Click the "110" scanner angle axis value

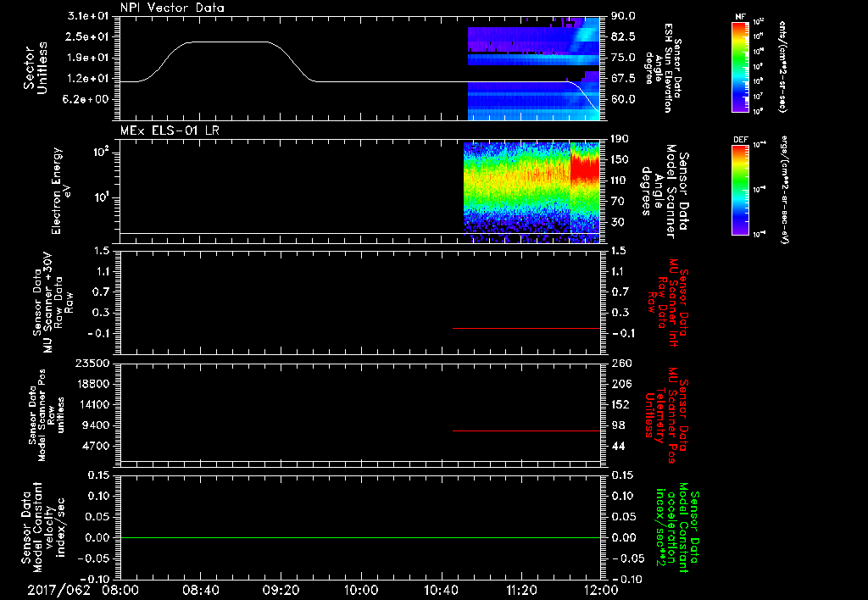click(620, 181)
